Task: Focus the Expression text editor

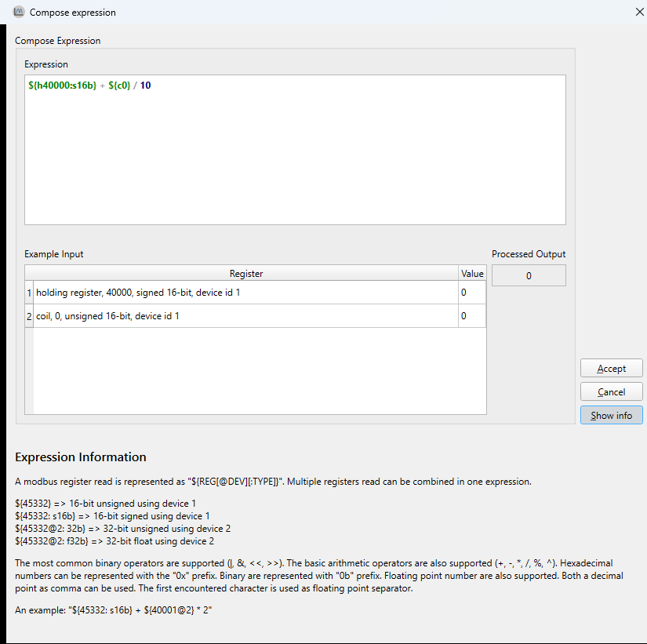Action: (x=295, y=150)
